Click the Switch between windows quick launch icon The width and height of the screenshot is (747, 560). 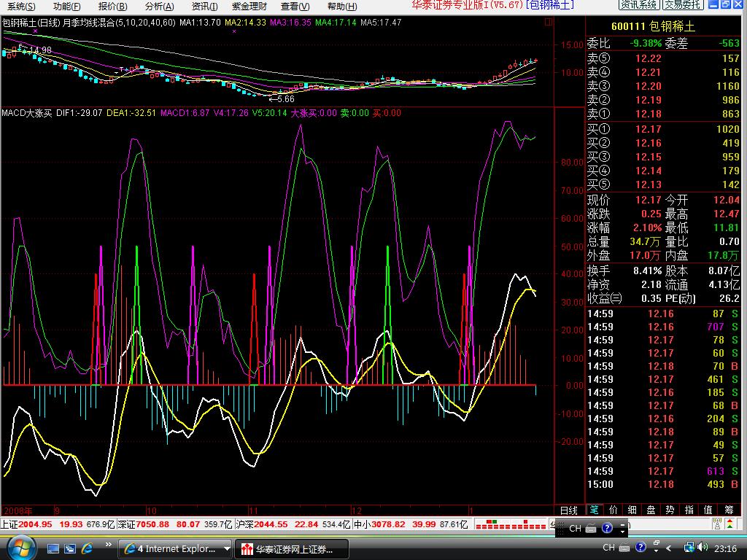coord(69,549)
